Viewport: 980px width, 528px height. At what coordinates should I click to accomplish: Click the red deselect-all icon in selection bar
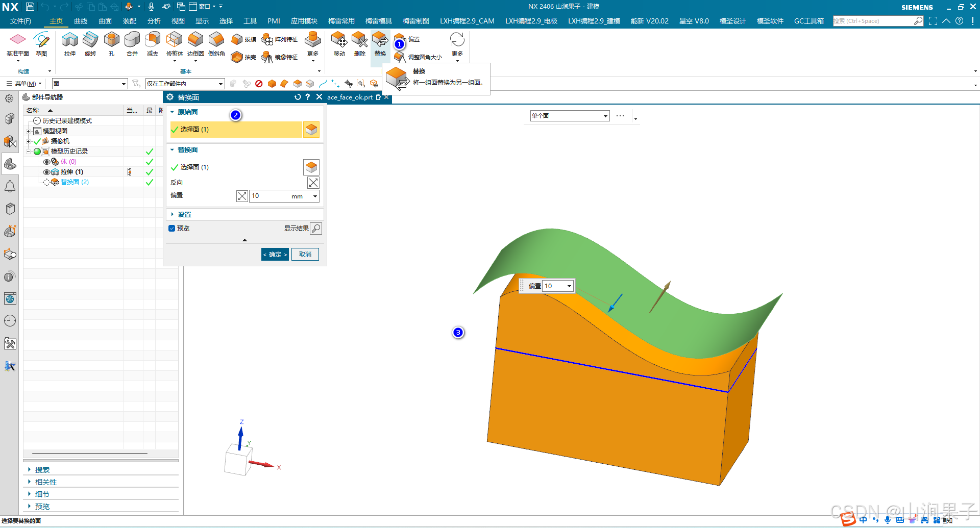[x=259, y=84]
